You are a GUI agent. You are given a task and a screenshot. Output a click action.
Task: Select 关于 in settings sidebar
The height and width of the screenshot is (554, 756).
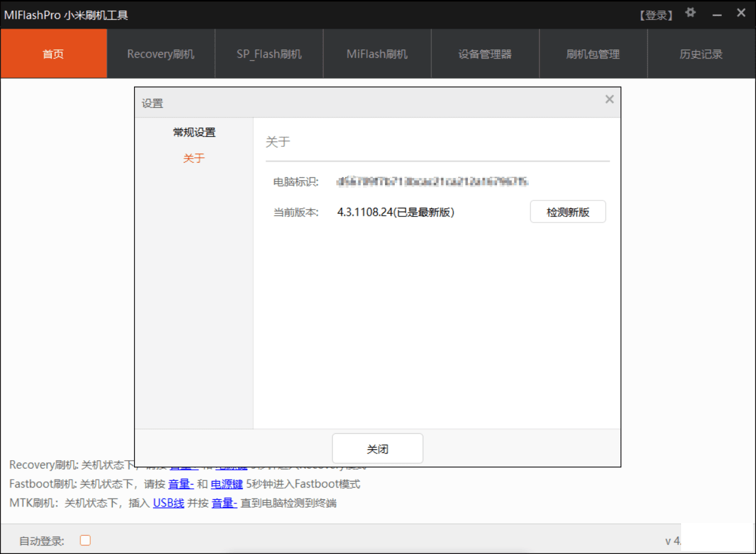pos(194,158)
